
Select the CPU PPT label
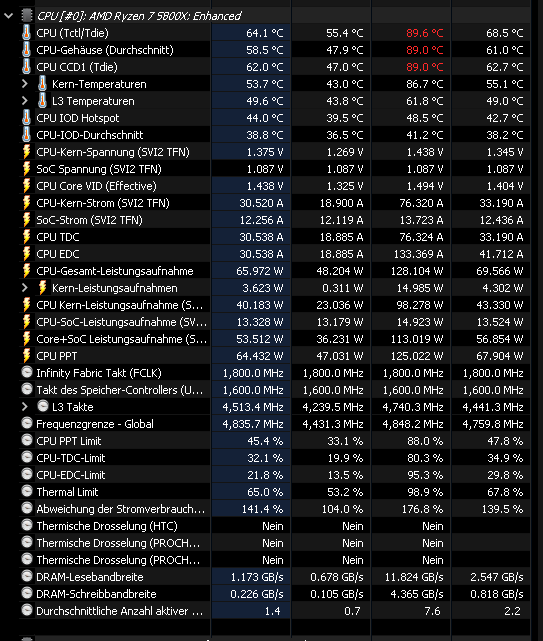56,356
